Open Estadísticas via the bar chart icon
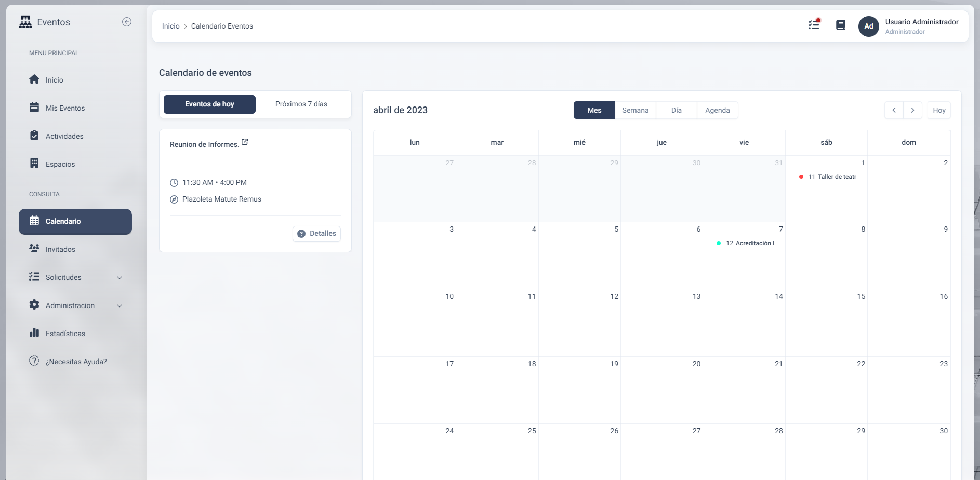The image size is (980, 480). pyautogui.click(x=34, y=333)
